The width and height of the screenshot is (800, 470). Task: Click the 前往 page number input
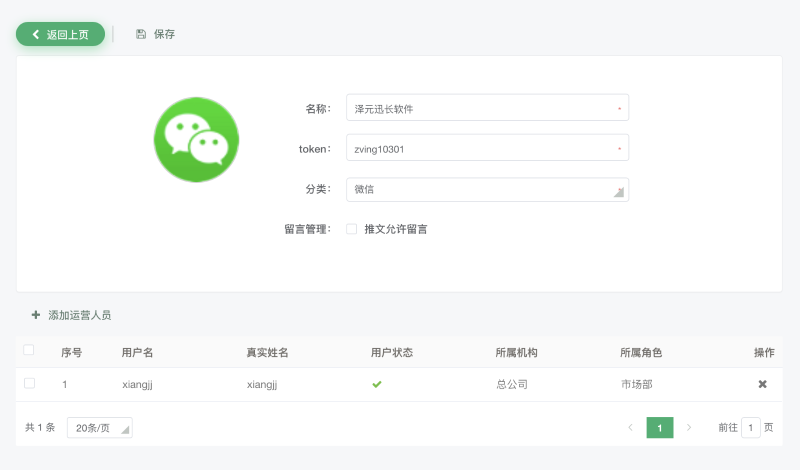point(751,428)
